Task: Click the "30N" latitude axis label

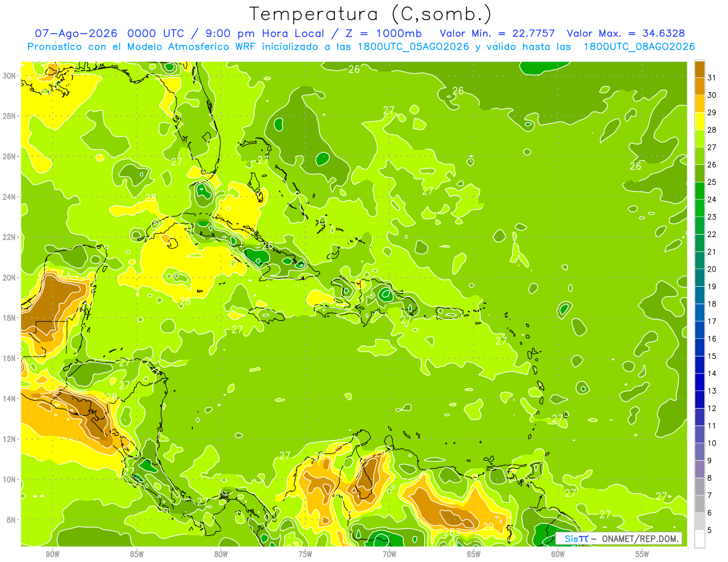Action: click(x=9, y=76)
